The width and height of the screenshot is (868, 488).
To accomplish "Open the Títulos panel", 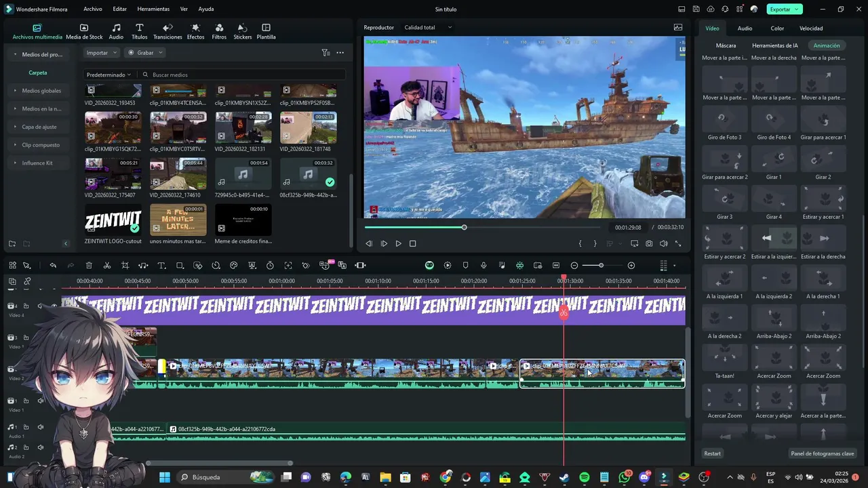I will tap(139, 32).
